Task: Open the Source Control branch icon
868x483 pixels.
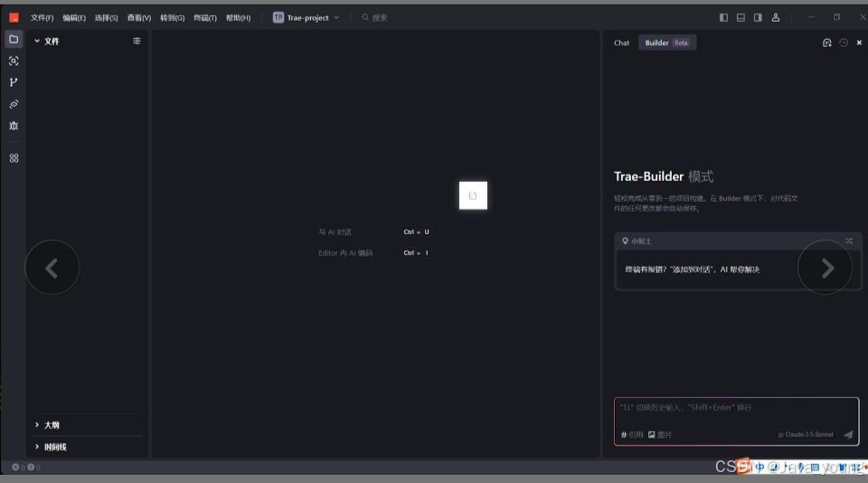Action: (x=14, y=82)
